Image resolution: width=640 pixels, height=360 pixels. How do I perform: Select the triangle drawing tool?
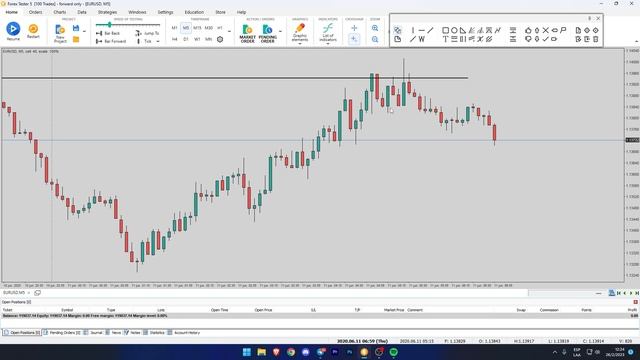click(x=462, y=30)
